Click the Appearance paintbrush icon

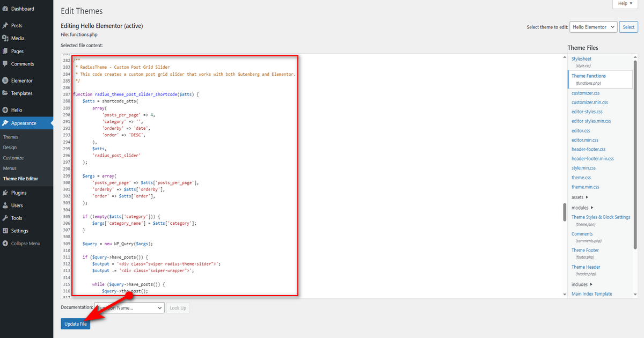[5, 123]
